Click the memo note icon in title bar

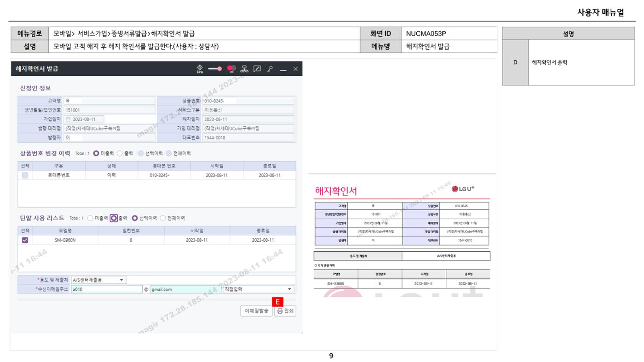point(258,69)
